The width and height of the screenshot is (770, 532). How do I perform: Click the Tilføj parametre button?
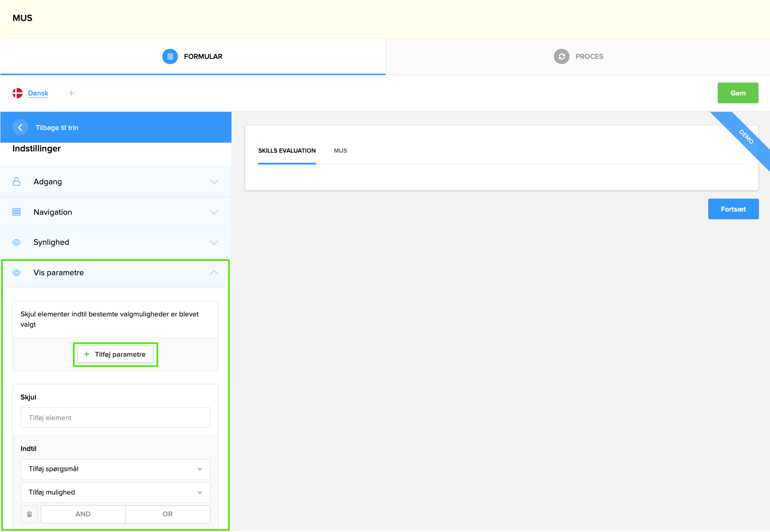pos(115,354)
